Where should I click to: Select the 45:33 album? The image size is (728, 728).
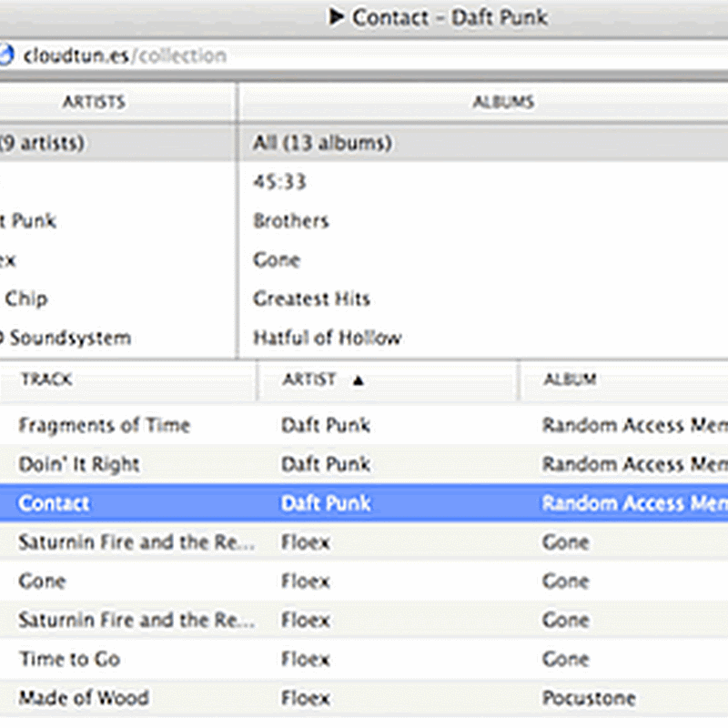(280, 182)
